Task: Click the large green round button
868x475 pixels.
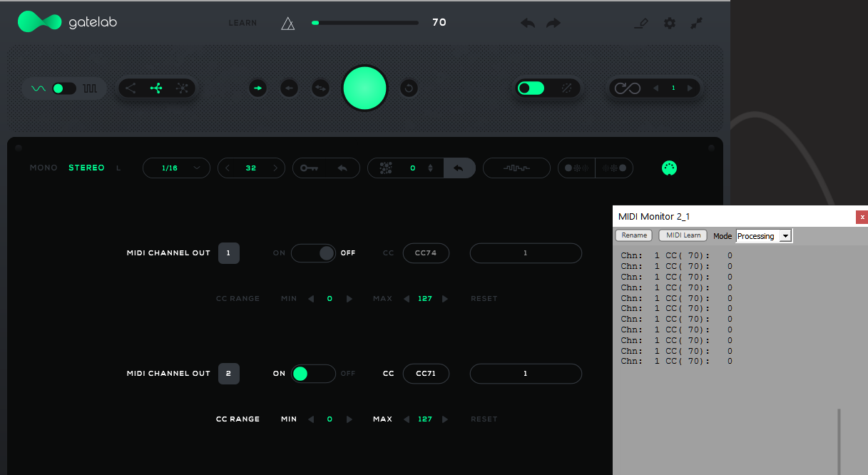Action: (365, 88)
